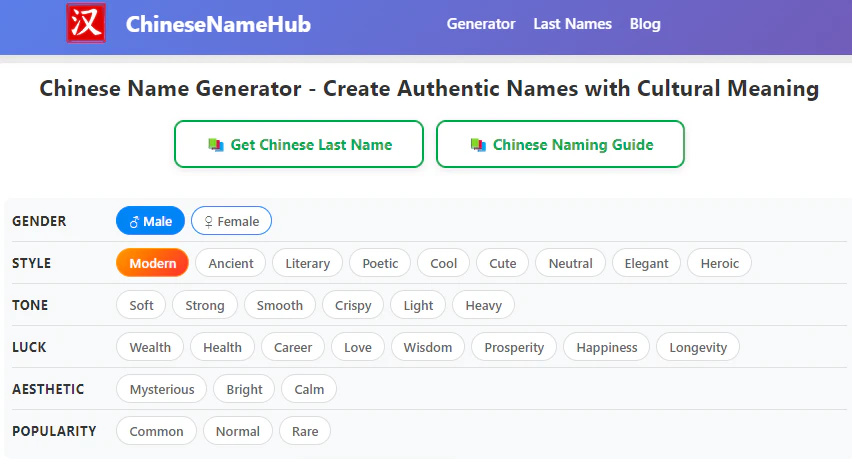Screen dimensions: 852x459
Task: Pick the Literary style chip
Action: 308,263
